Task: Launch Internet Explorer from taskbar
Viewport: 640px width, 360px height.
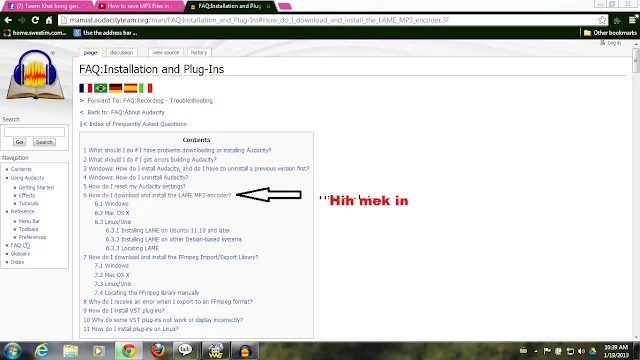Action: click(42, 351)
